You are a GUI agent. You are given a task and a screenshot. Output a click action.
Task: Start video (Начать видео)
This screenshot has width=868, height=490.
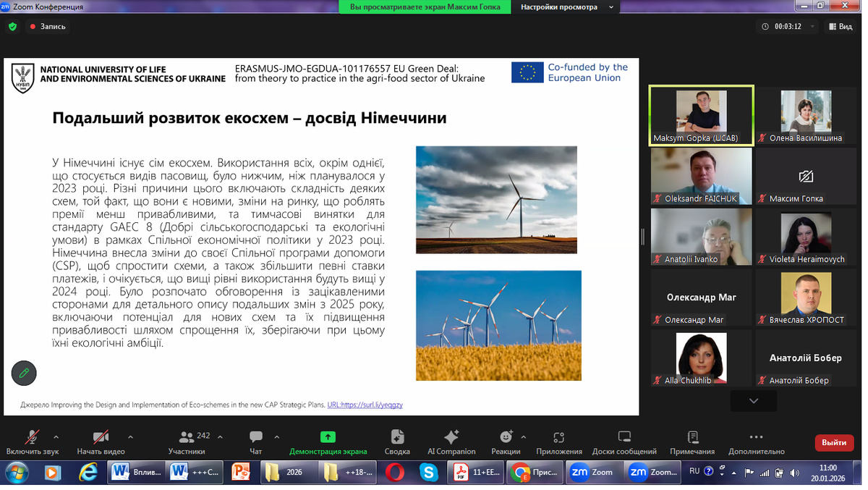(101, 437)
